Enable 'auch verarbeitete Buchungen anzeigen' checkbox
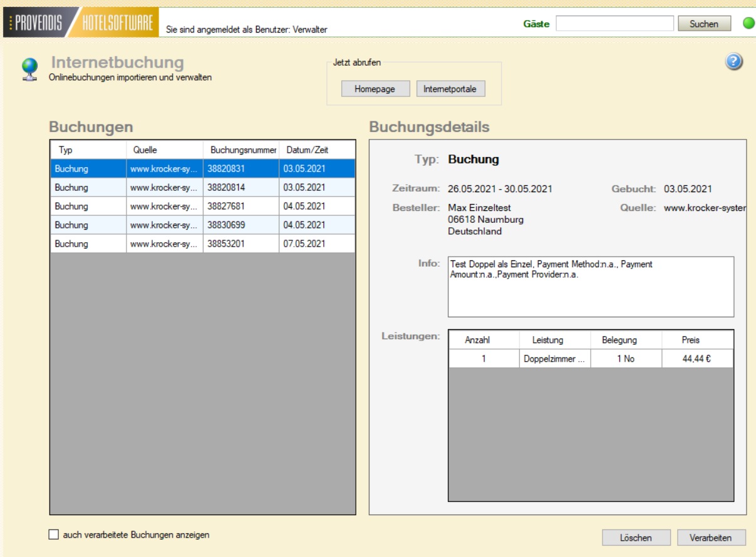The image size is (756, 557). tap(54, 535)
